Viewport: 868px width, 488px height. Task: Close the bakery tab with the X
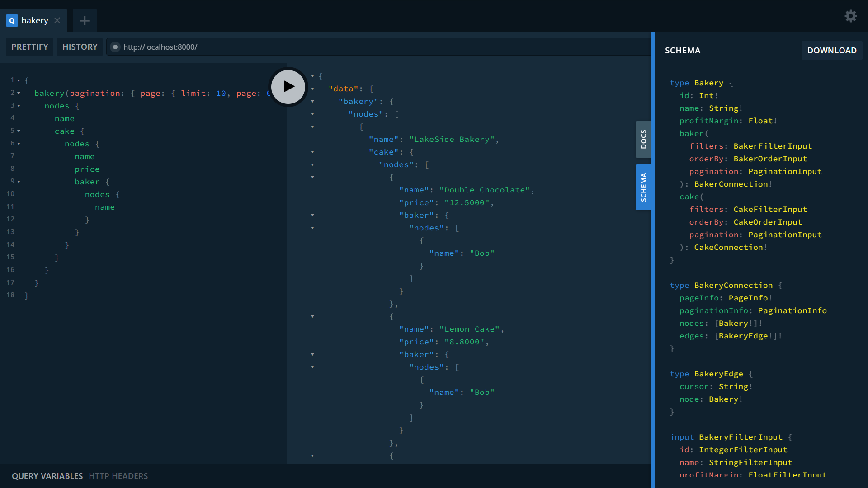pos(57,20)
